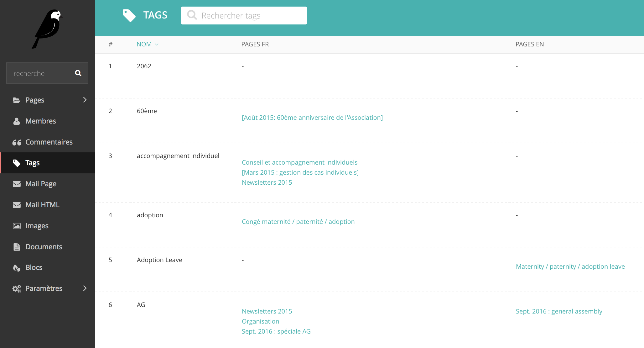Open the Mail Page menu item
Screen dimensions: 644x348
tap(41, 184)
